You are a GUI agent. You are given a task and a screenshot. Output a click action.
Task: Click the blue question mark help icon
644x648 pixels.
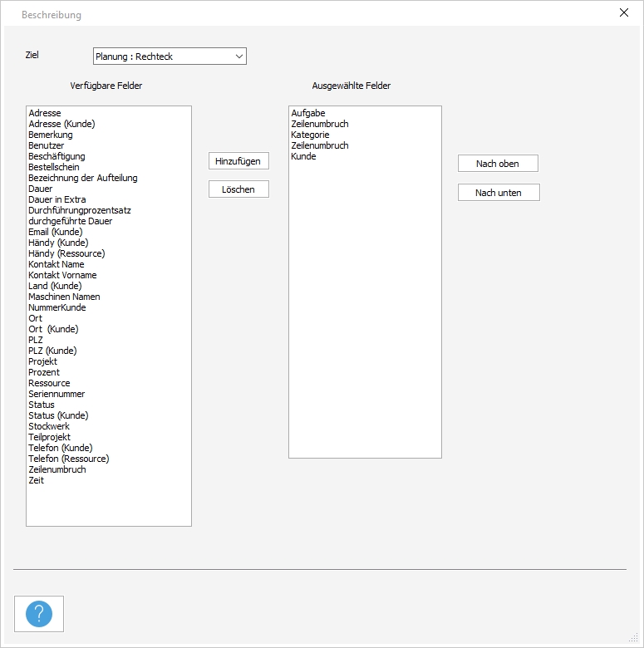pyautogui.click(x=39, y=614)
